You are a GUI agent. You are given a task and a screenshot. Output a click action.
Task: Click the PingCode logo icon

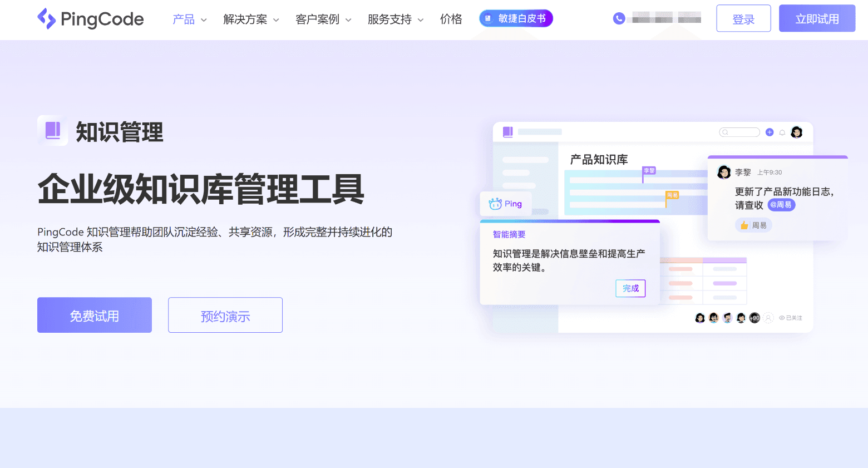46,19
